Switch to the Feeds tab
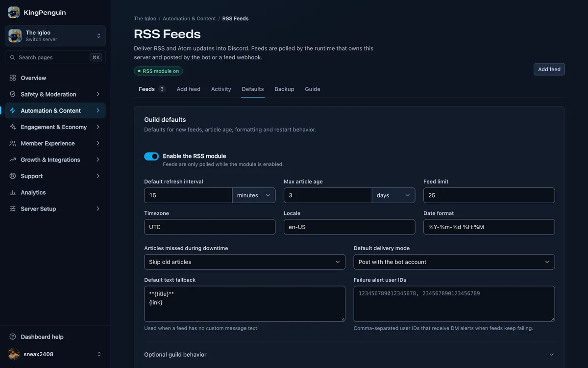 point(152,89)
